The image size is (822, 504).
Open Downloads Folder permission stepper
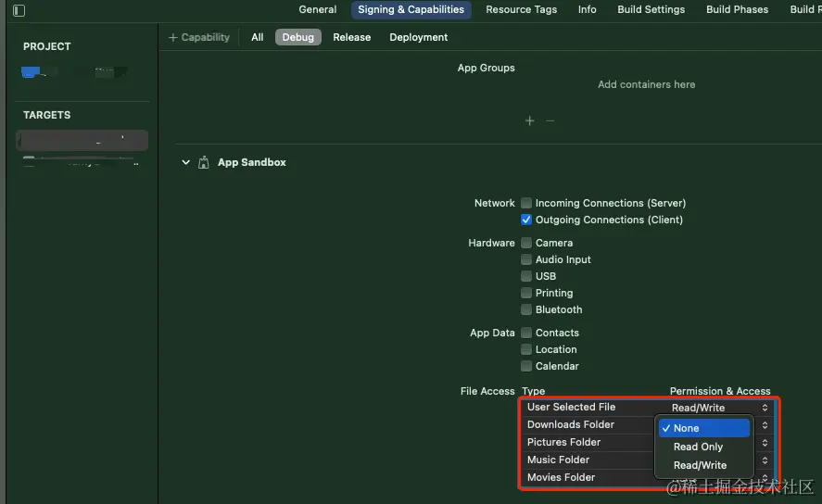765,425
